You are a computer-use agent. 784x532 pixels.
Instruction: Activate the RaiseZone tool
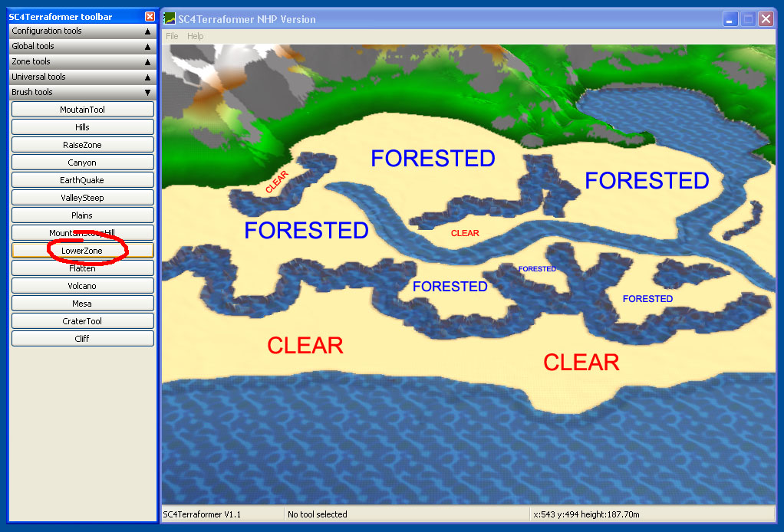tap(83, 145)
